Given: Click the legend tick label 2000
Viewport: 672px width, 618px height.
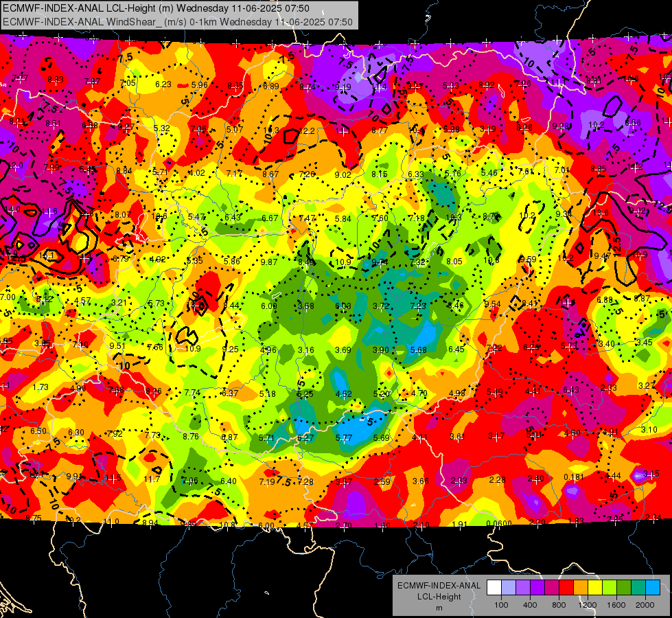Looking at the screenshot, I should tap(645, 605).
